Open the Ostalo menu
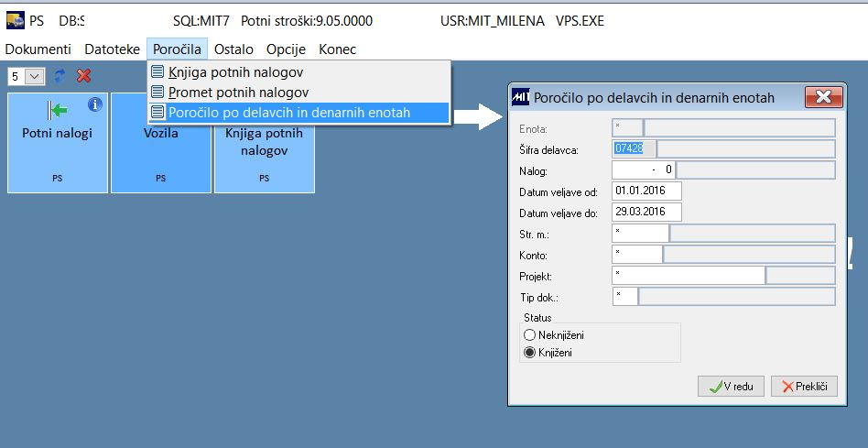Image resolution: width=868 pixels, height=448 pixels. [x=233, y=49]
